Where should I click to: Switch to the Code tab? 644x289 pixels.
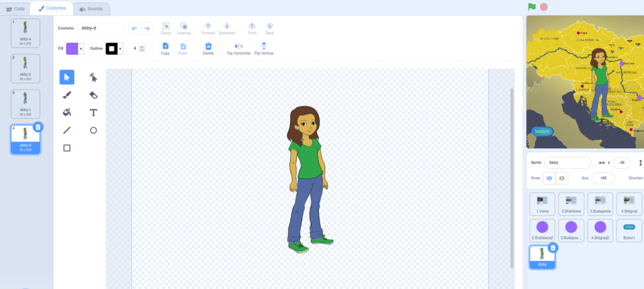pyautogui.click(x=15, y=9)
